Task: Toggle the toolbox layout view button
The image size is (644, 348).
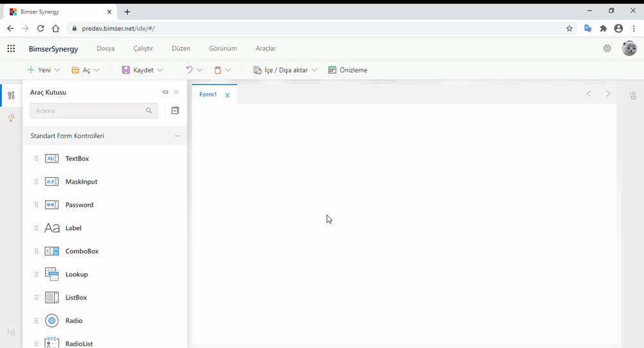Action: [x=175, y=111]
